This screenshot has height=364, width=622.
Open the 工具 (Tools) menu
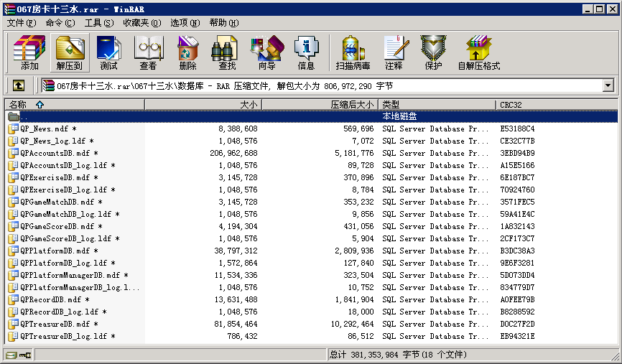pos(98,22)
